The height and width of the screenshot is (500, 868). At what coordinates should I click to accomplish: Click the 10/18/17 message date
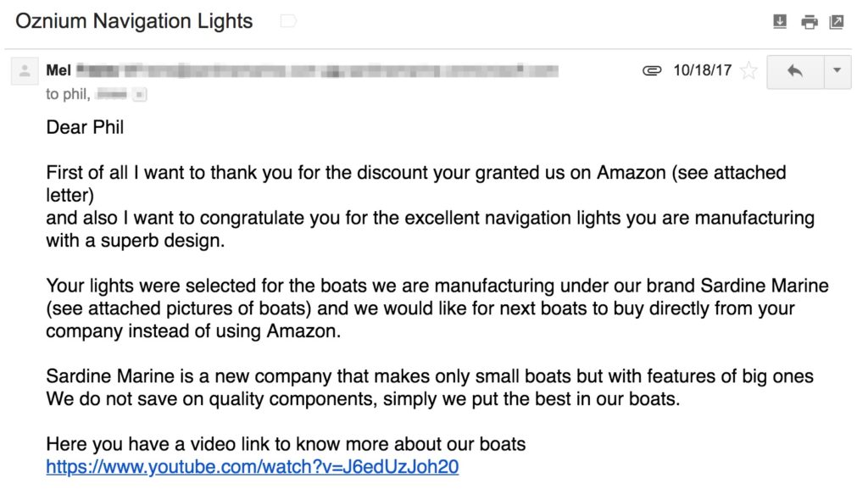702,71
